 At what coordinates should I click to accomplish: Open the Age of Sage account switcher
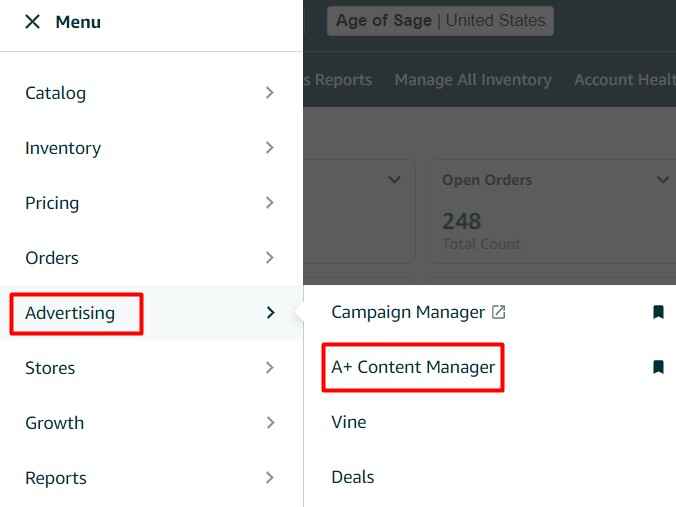tap(440, 21)
